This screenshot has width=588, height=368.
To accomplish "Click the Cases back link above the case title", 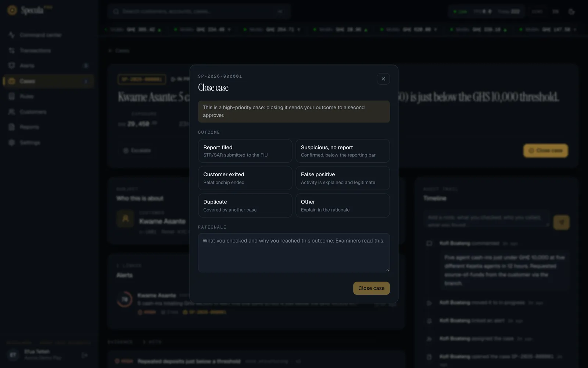I will coord(119,50).
